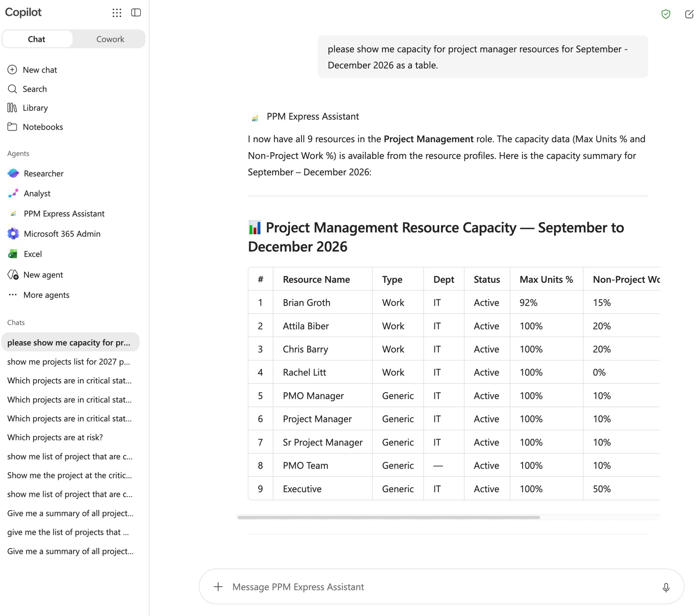The width and height of the screenshot is (698, 616).
Task: Click the 'Status' column header
Action: coord(487,280)
